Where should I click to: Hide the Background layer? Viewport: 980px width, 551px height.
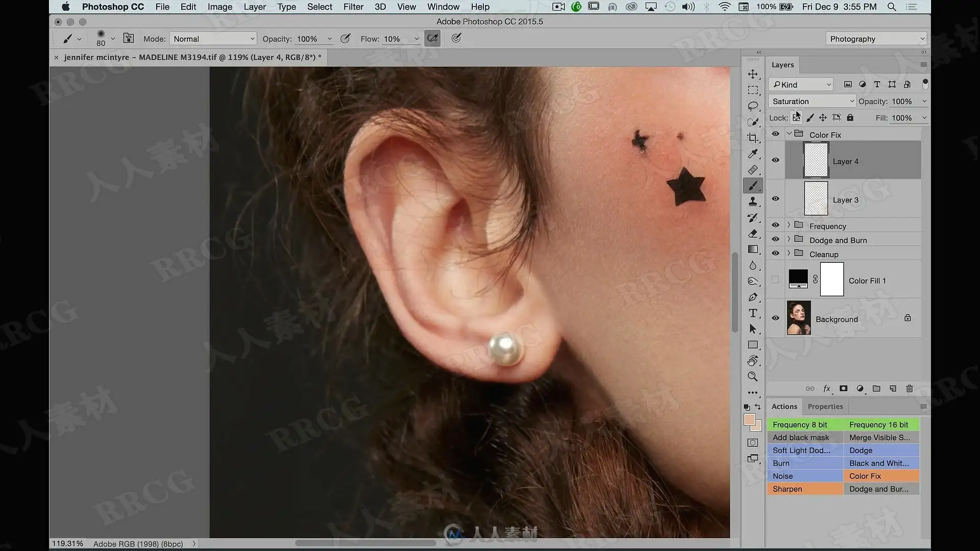775,318
